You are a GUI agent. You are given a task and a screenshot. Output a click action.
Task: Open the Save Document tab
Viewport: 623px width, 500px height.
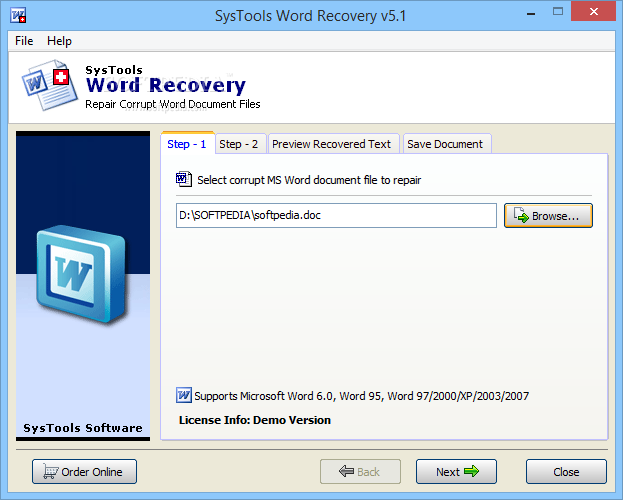pyautogui.click(x=445, y=144)
